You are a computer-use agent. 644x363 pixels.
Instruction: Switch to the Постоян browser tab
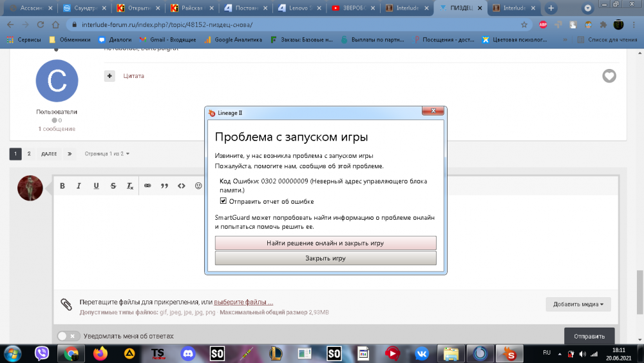(245, 8)
